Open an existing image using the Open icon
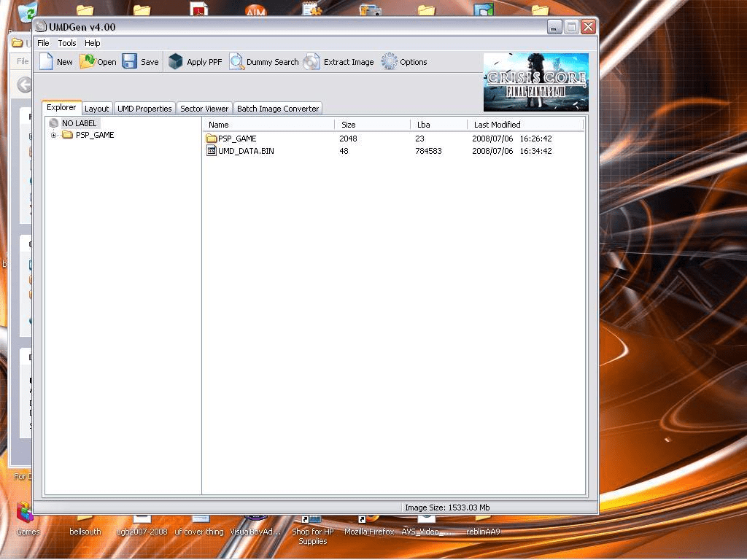 97,62
